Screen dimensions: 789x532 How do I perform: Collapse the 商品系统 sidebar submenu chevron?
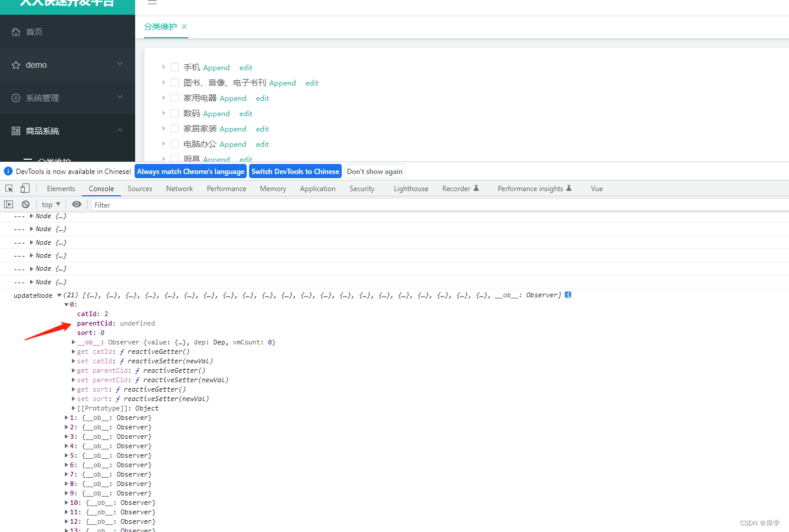click(x=120, y=130)
